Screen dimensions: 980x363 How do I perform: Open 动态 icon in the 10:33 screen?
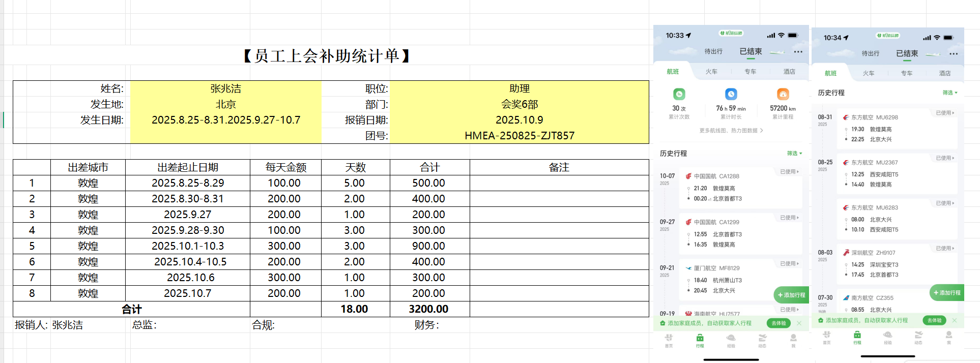762,340
